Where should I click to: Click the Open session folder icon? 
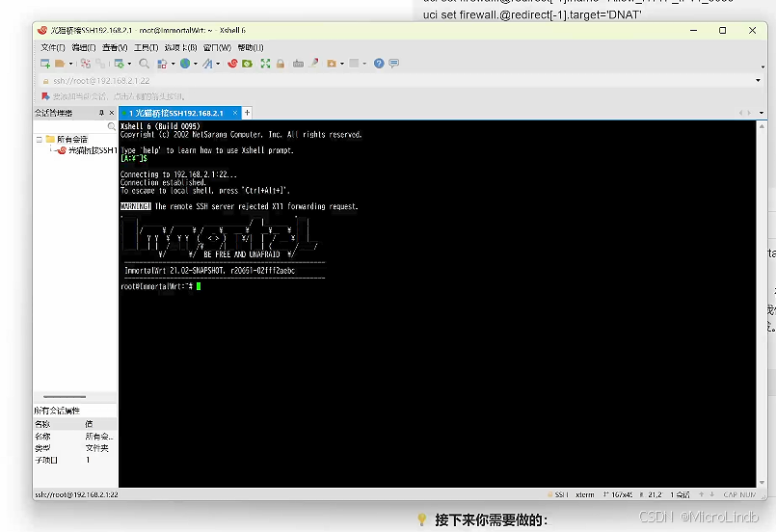click(x=60, y=64)
